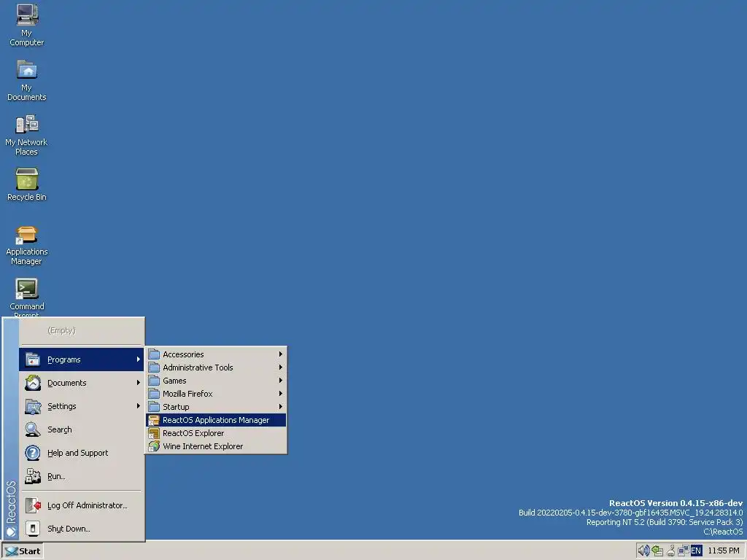The width and height of the screenshot is (747, 560).
Task: Click the Log Off icon with red arrow
Action: coord(33,505)
